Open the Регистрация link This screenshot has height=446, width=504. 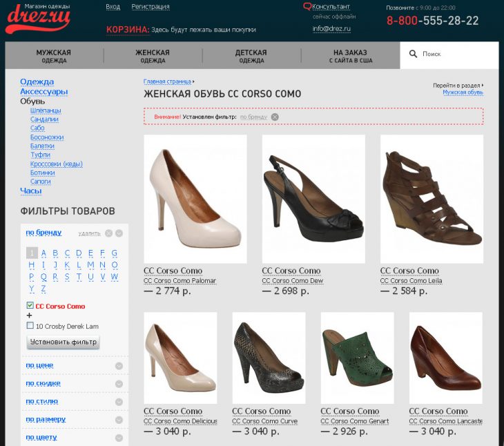tap(151, 7)
